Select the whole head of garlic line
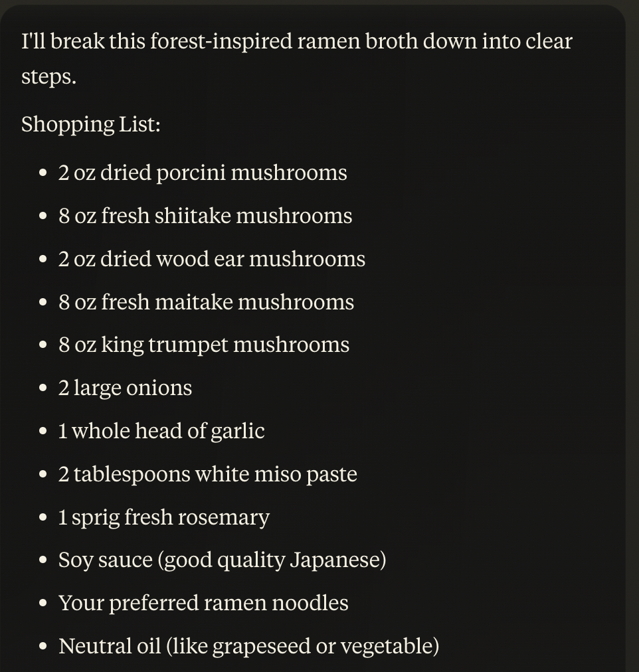Screen dimensions: 639x672 tap(161, 431)
